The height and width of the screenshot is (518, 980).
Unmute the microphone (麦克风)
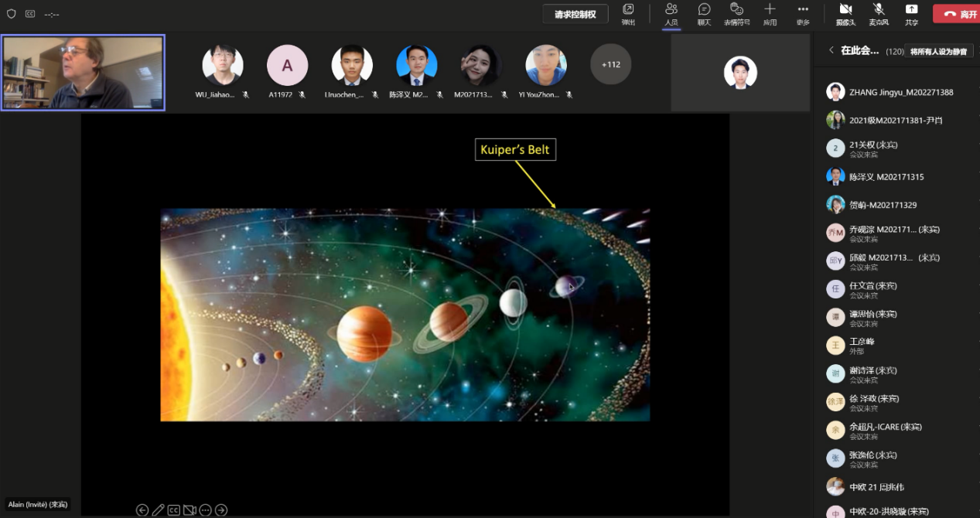click(879, 13)
